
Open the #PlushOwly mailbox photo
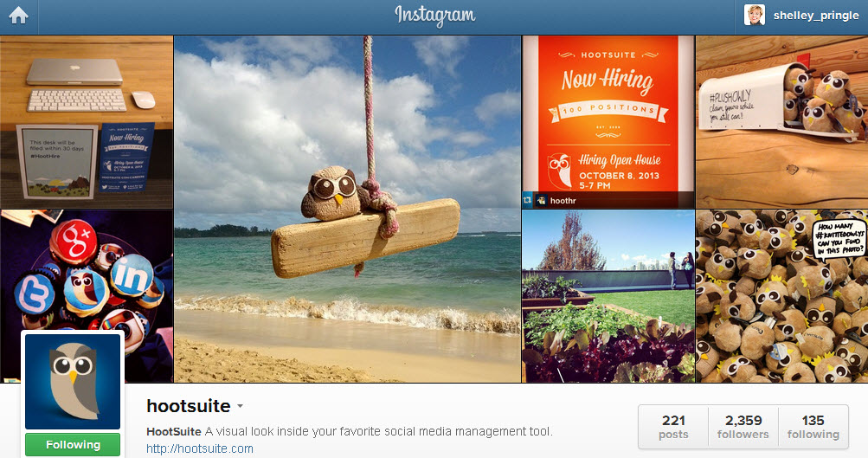(x=781, y=121)
